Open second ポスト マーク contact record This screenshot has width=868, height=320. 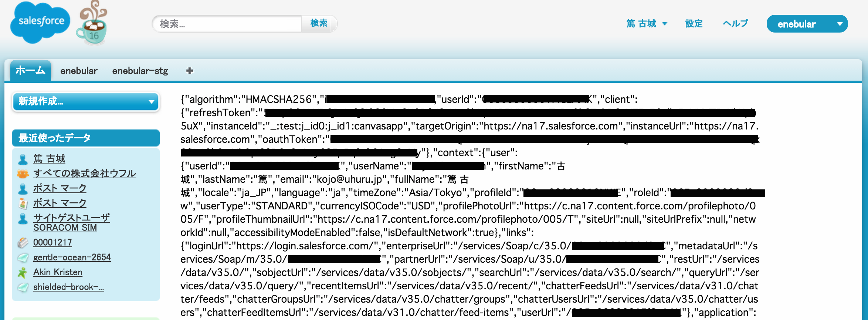[60, 203]
